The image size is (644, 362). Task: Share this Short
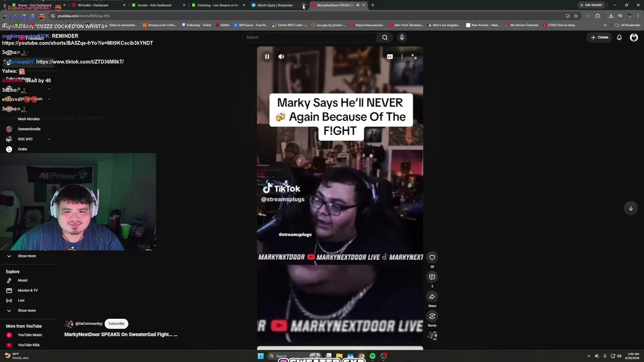(x=432, y=297)
